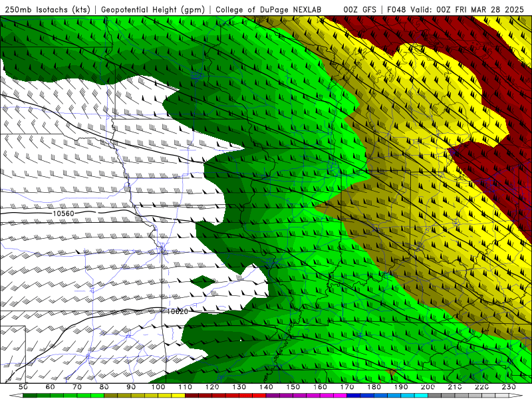This screenshot has width=532, height=399.
Task: Pick the magenta swatch just before 170
Action: click(340, 396)
